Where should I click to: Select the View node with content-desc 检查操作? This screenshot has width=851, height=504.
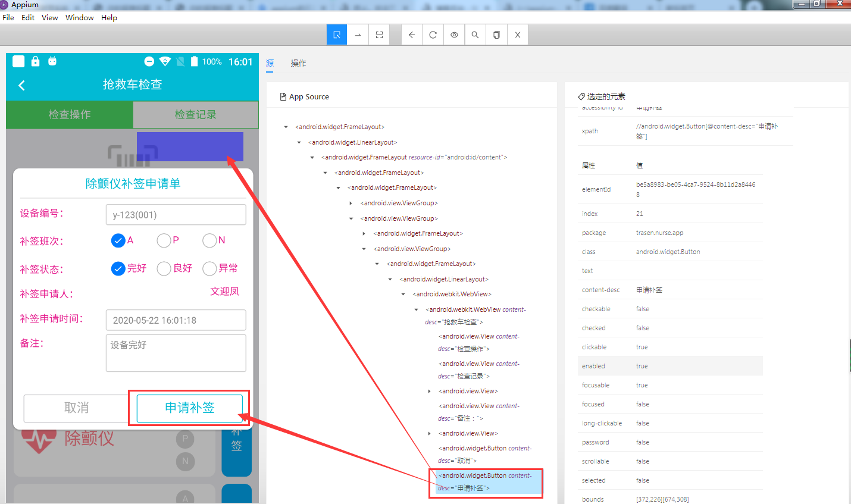[x=479, y=343]
